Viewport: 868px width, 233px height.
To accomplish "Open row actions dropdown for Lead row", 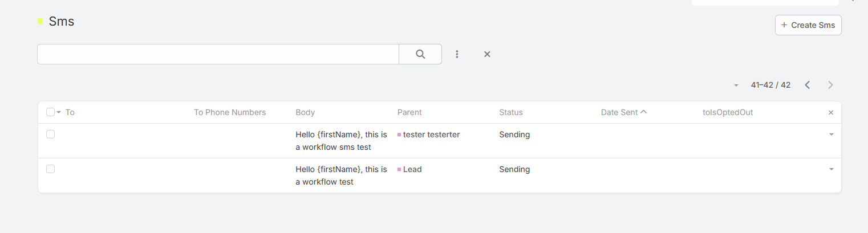I will (831, 170).
